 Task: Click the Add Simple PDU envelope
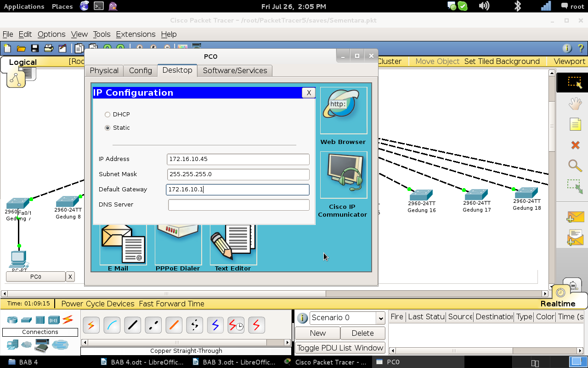point(575,216)
